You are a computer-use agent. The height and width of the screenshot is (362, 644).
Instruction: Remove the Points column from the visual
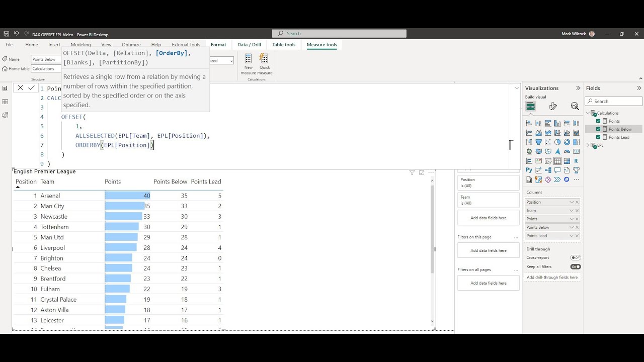tap(577, 219)
